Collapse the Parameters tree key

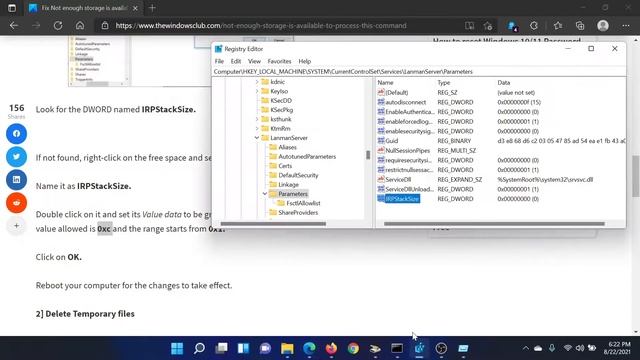tap(265, 194)
